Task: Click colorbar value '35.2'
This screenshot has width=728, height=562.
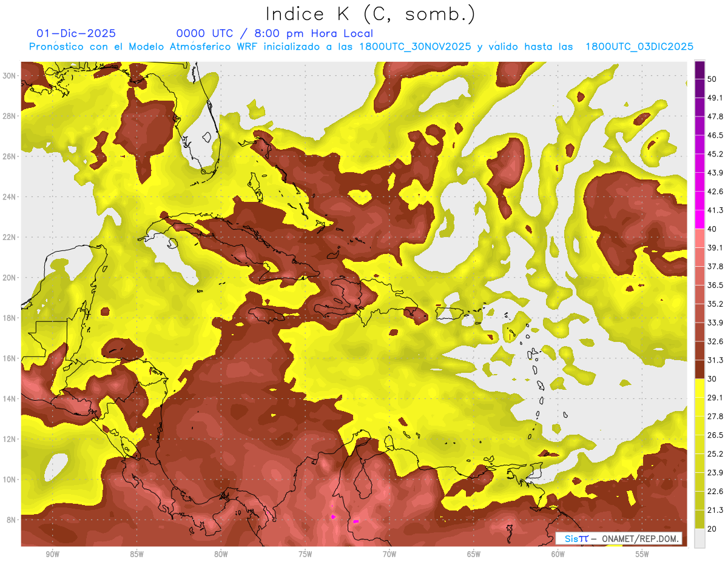Action: click(x=715, y=304)
